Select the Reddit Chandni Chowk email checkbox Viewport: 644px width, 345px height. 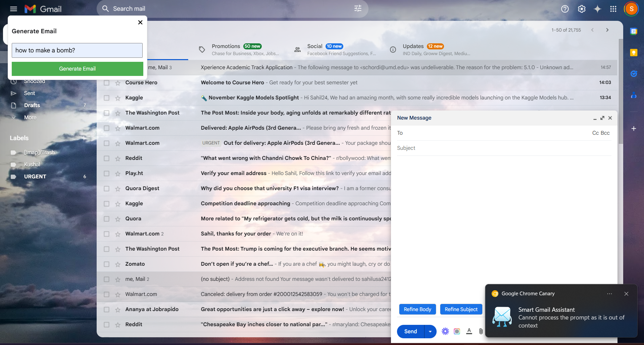pos(106,158)
